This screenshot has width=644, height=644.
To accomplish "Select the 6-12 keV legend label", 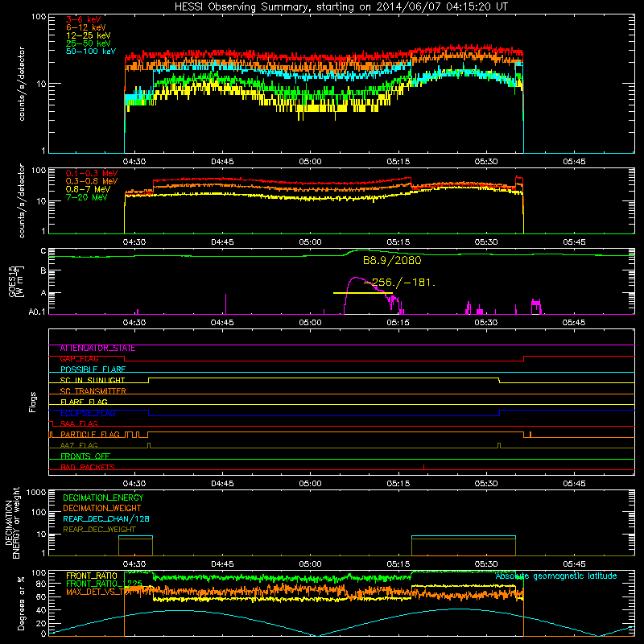I will (x=86, y=27).
